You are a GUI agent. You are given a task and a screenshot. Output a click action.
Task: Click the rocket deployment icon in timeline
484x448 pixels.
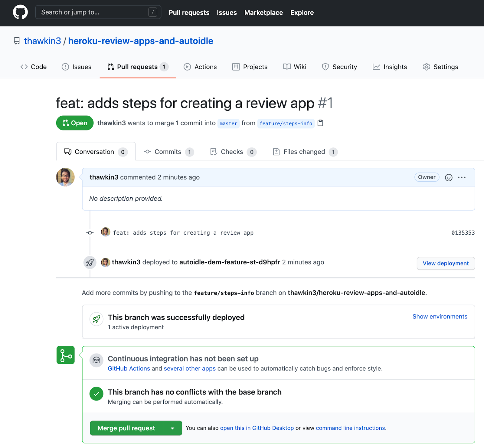click(90, 262)
